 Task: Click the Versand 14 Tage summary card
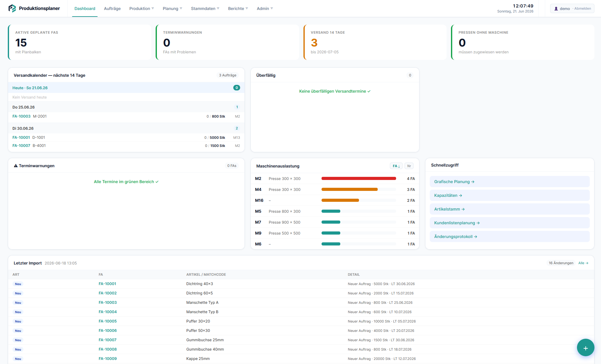pos(375,42)
